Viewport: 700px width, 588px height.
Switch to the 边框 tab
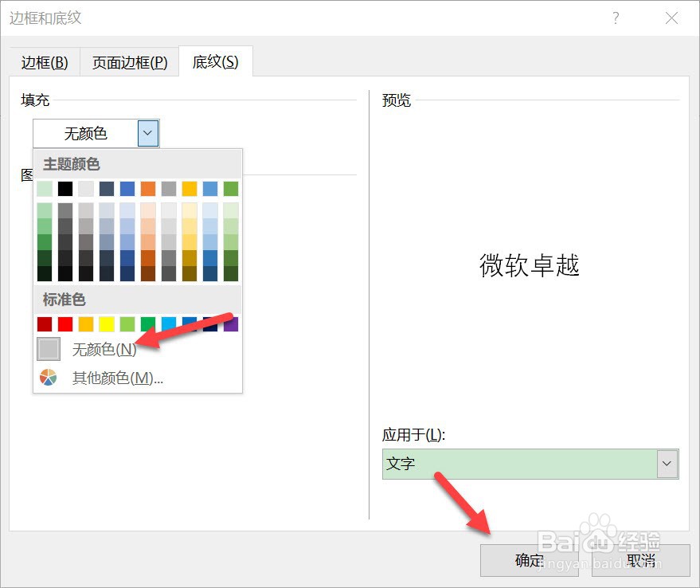pyautogui.click(x=44, y=61)
